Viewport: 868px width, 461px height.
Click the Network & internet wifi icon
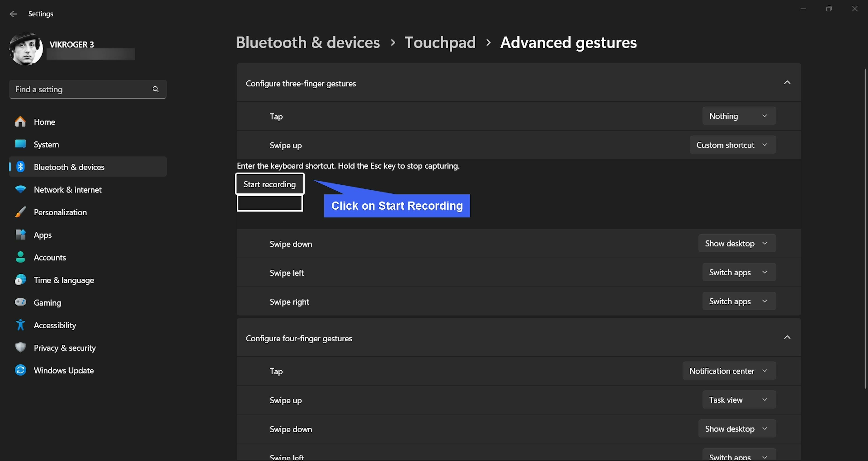(20, 189)
